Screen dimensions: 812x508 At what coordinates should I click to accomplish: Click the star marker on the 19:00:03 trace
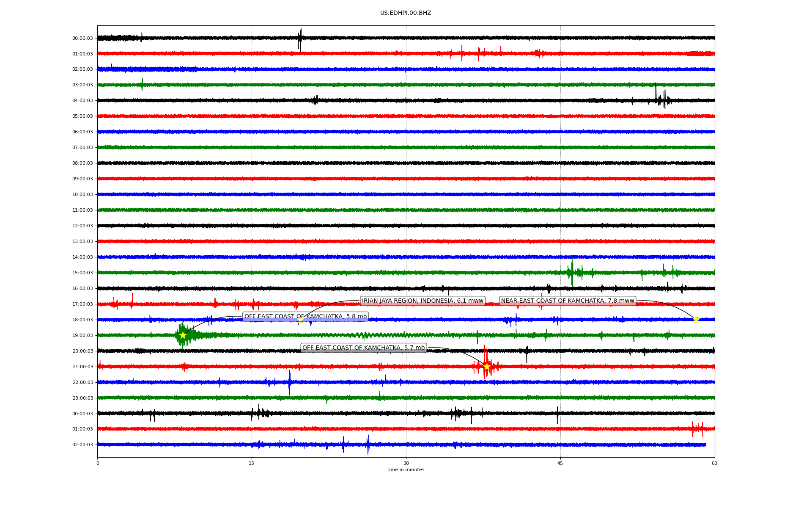point(183,335)
